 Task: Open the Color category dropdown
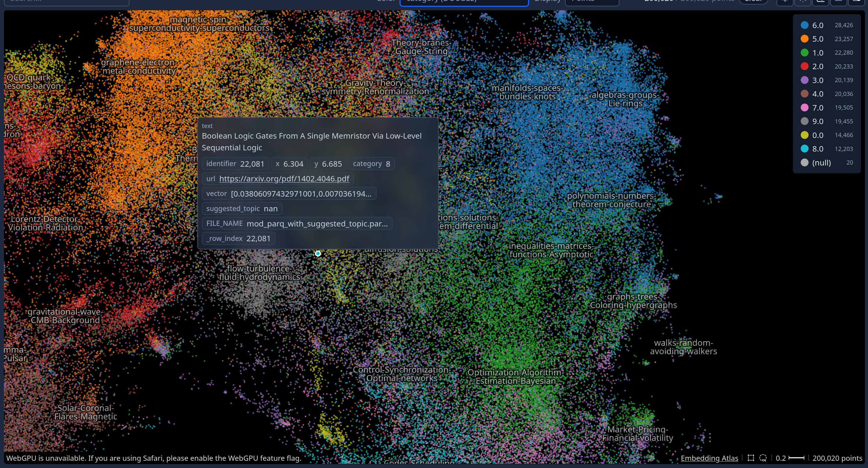pyautogui.click(x=464, y=2)
